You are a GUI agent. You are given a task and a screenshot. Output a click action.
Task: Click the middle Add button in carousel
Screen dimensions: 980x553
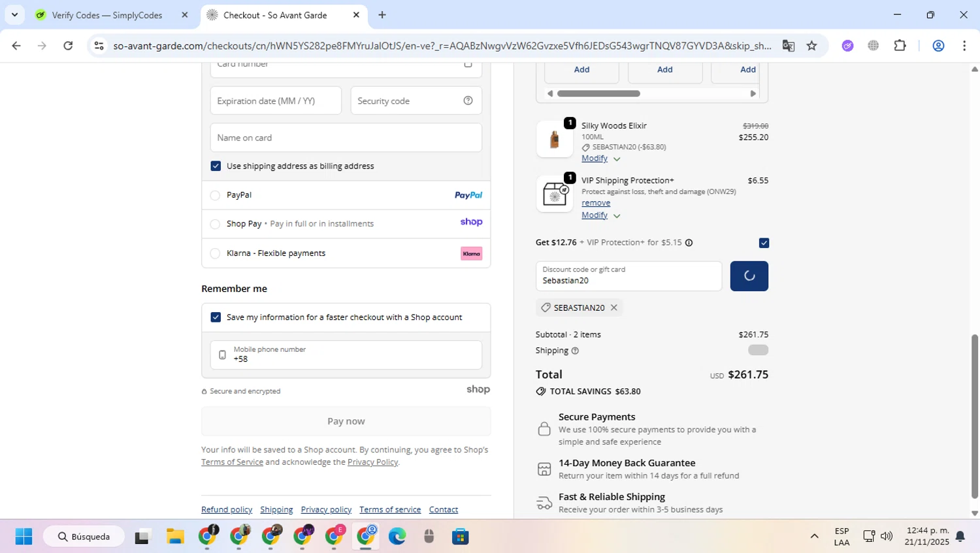point(665,70)
